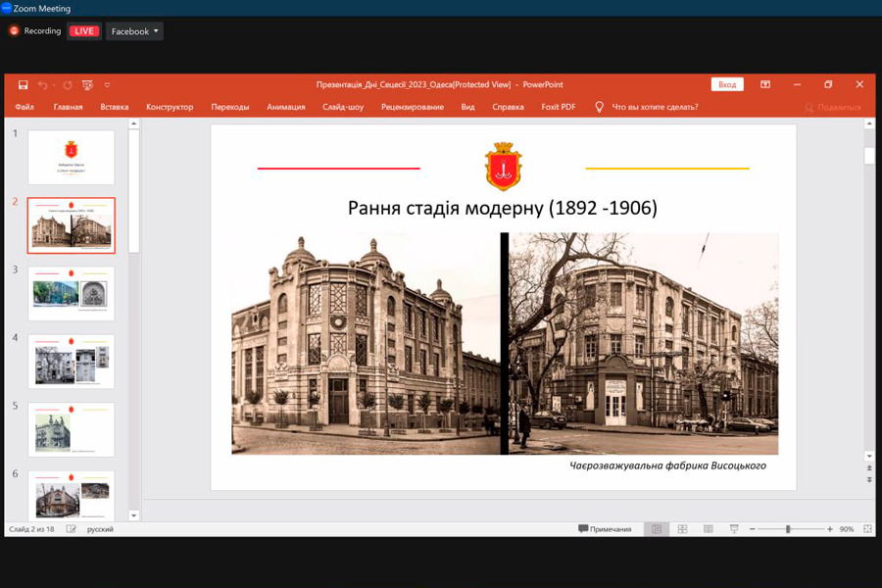Open the Foxit PDF tab
The height and width of the screenshot is (588, 882).
(558, 107)
